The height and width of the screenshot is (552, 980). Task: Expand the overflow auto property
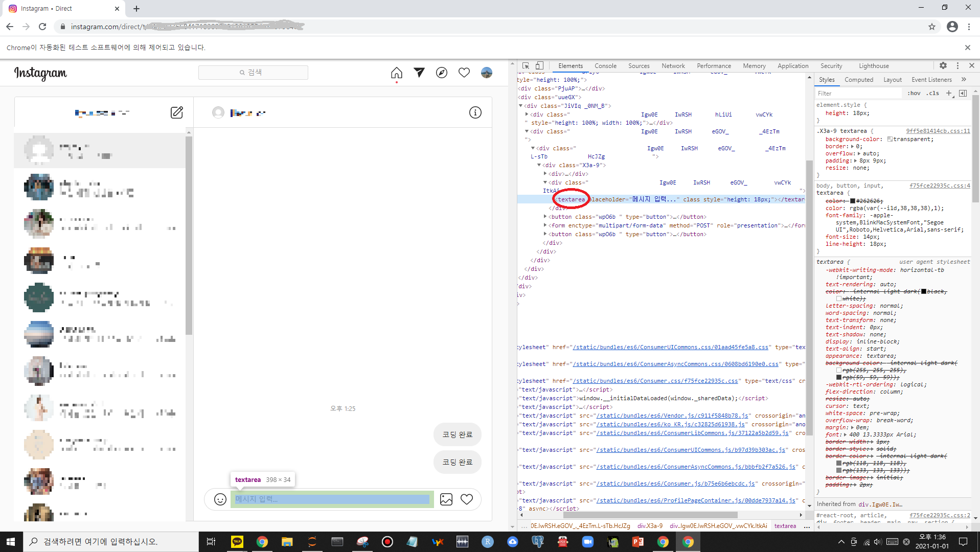(x=859, y=154)
